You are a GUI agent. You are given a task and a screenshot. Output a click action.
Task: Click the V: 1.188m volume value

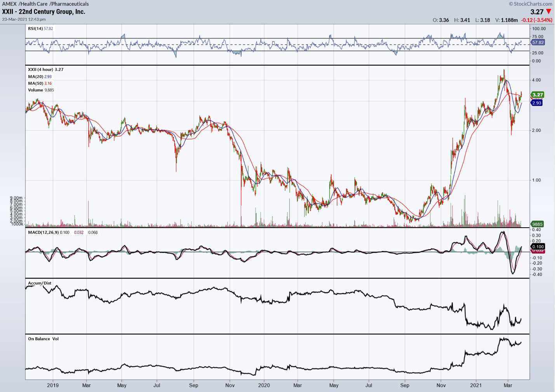point(506,20)
